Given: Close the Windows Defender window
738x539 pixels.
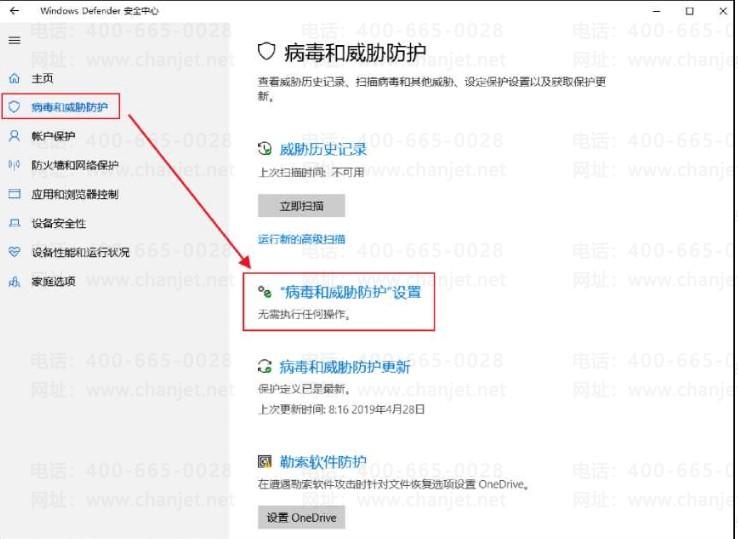Looking at the screenshot, I should pyautogui.click(x=723, y=11).
